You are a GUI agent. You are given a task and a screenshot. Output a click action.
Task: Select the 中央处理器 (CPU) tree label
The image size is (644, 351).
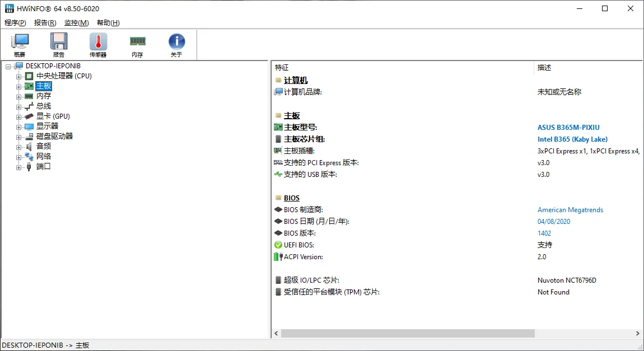pyautogui.click(x=64, y=76)
